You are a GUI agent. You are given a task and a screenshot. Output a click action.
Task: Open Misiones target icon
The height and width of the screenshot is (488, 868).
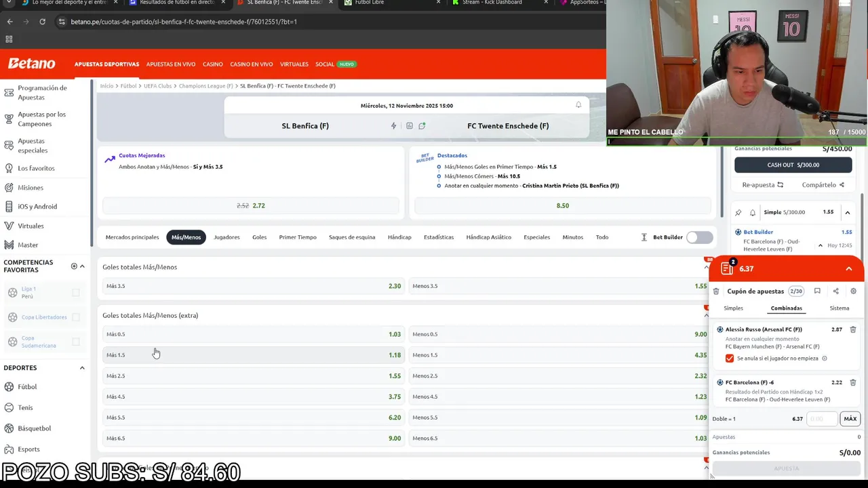click(9, 187)
